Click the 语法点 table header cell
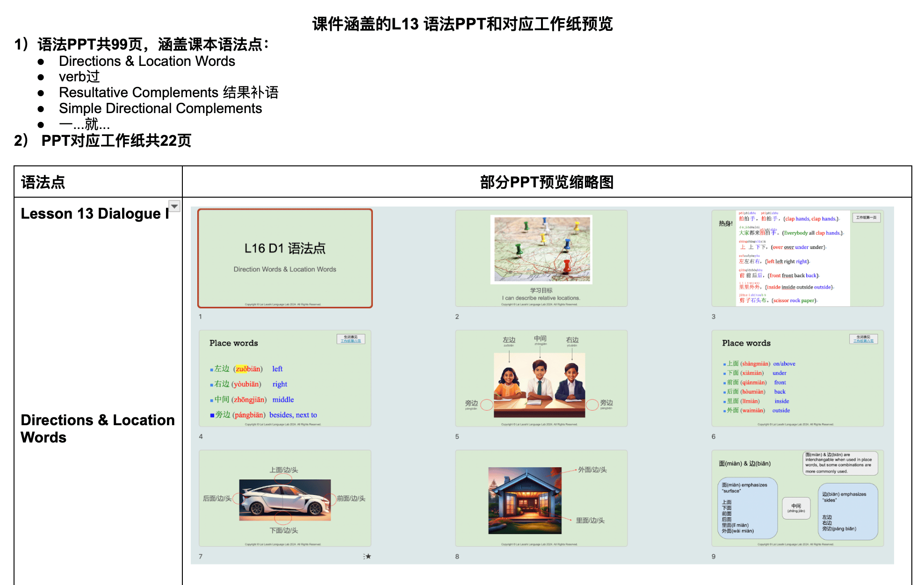The image size is (924, 585). pos(43,182)
